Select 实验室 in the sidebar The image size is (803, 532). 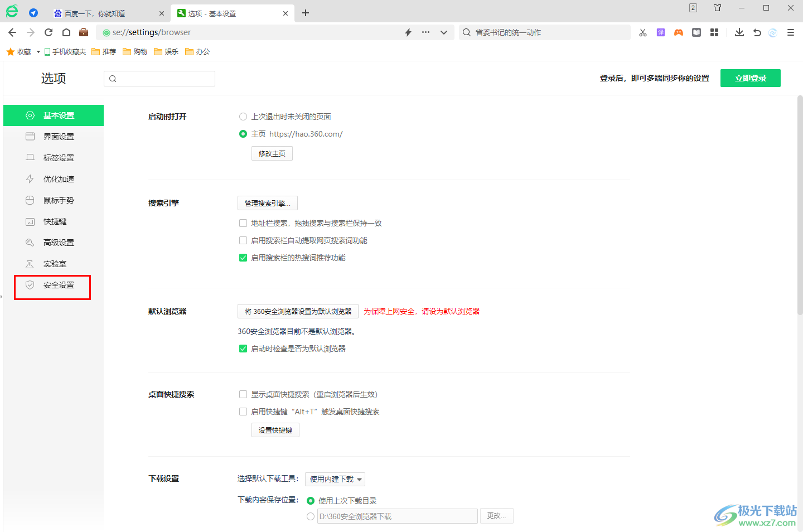(54, 264)
